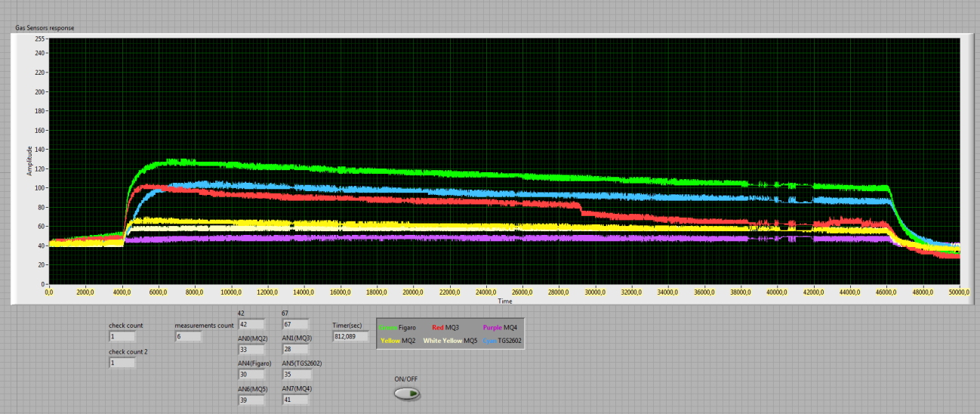Select the AN1(MQ3) value field
This screenshot has width=980, height=414.
295,350
